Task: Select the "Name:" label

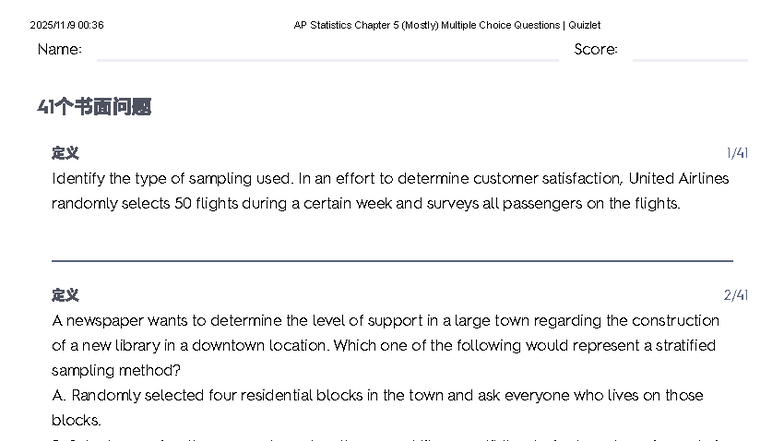Action: click(x=60, y=49)
